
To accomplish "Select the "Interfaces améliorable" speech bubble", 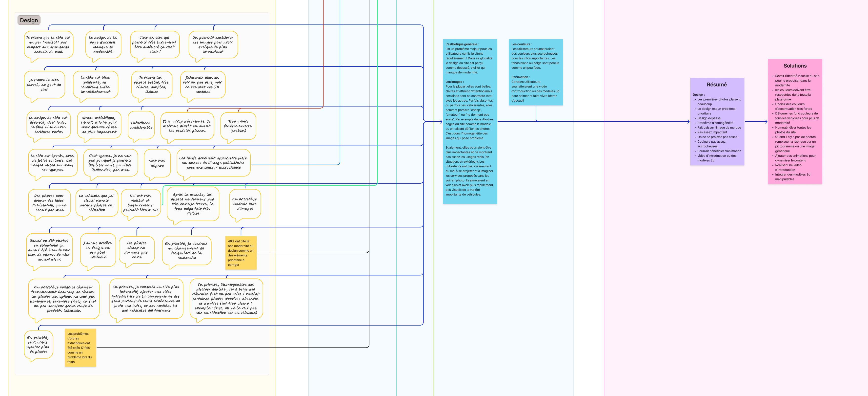I will point(141,125).
